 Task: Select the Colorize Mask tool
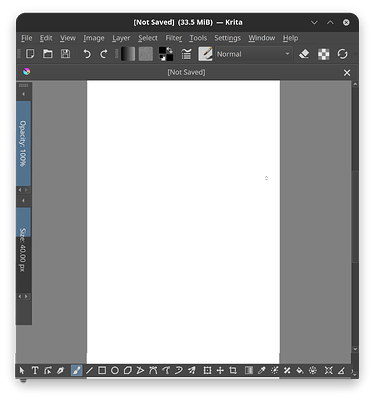[274, 370]
